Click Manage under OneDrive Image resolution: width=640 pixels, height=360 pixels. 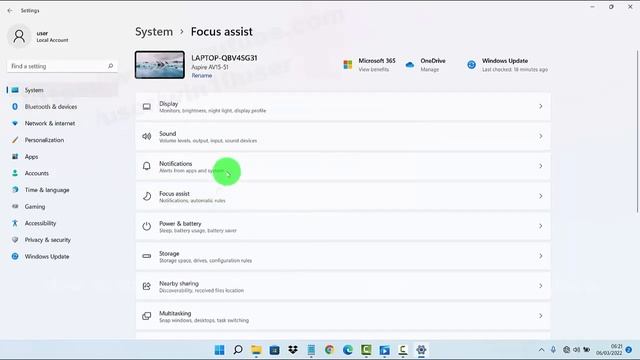[429, 70]
